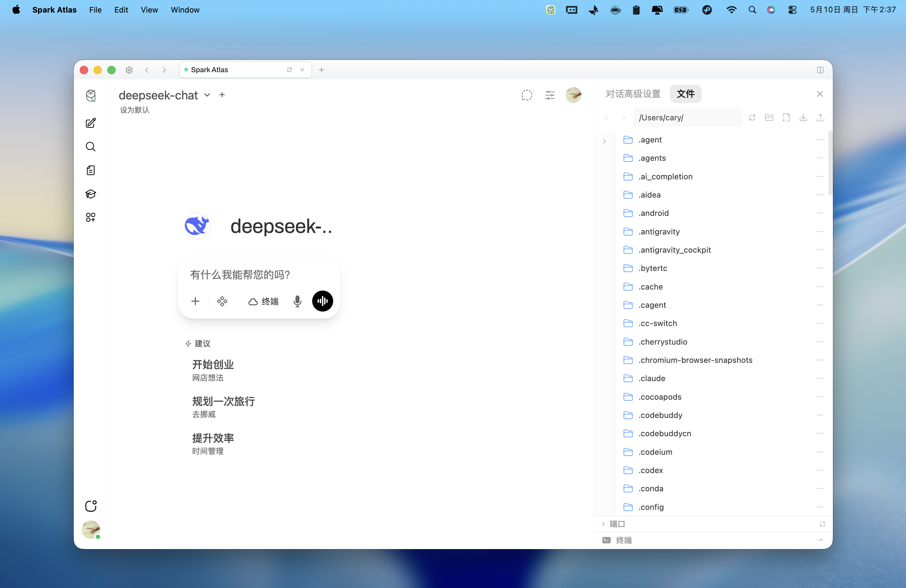
Task: Open the File menu in menu bar
Action: [x=96, y=10]
